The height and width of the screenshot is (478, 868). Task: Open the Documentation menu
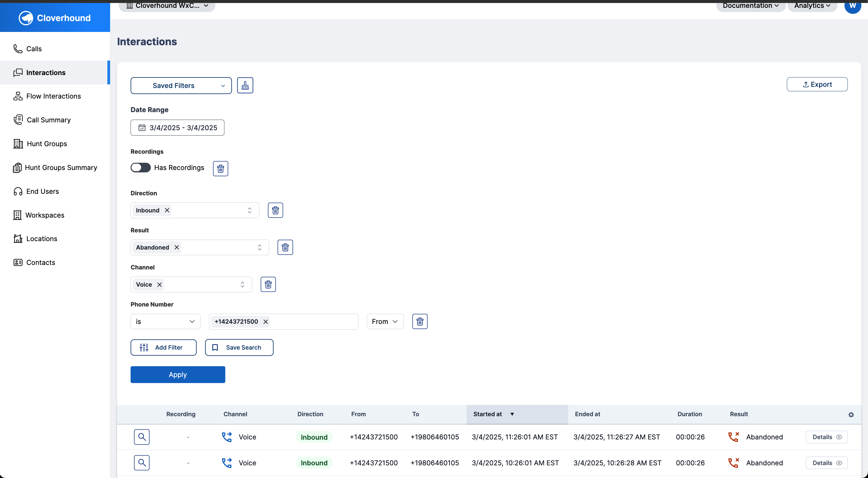[x=750, y=5]
